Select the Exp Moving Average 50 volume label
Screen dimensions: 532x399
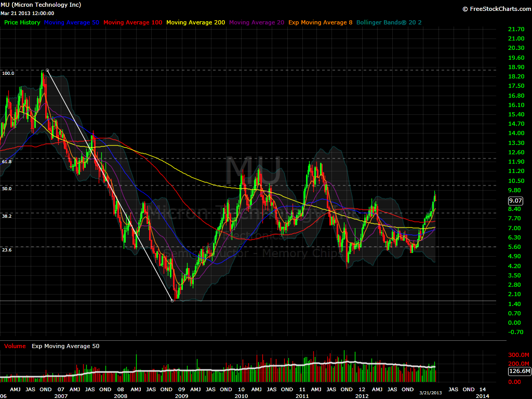(x=65, y=346)
